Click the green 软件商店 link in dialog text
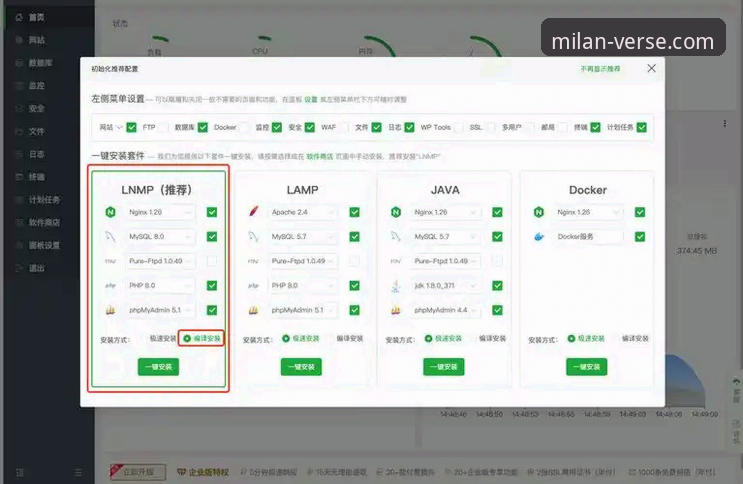 click(x=320, y=156)
